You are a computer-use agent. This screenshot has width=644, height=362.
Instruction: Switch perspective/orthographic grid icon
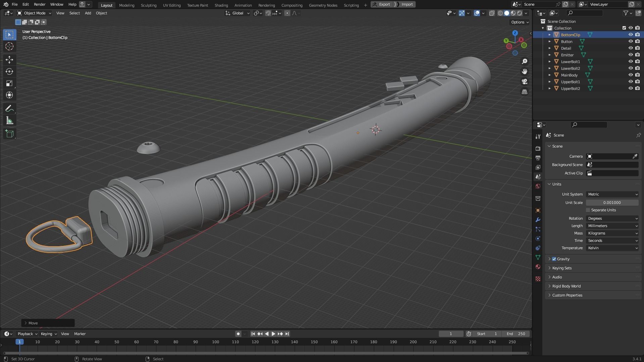tap(524, 92)
